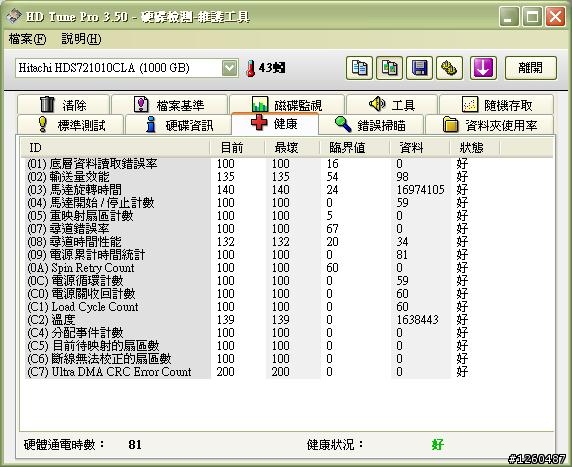Select the (C1) Load Cycle Count row
Viewport: 572px width, 467px height.
click(248, 307)
